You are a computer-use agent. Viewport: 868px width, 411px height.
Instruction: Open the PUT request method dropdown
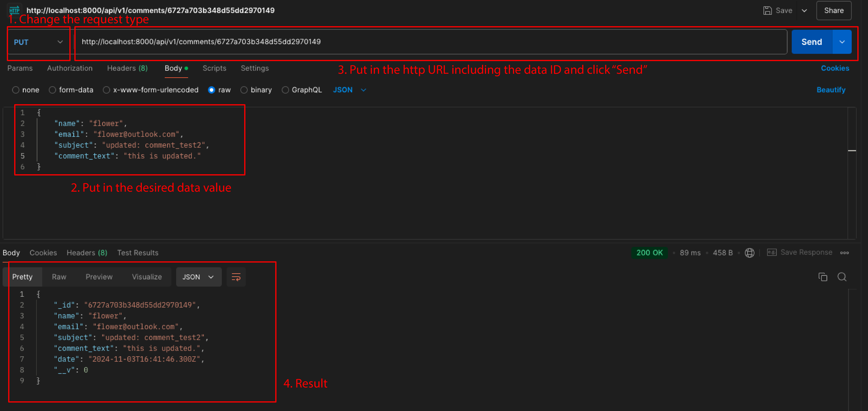[x=38, y=42]
